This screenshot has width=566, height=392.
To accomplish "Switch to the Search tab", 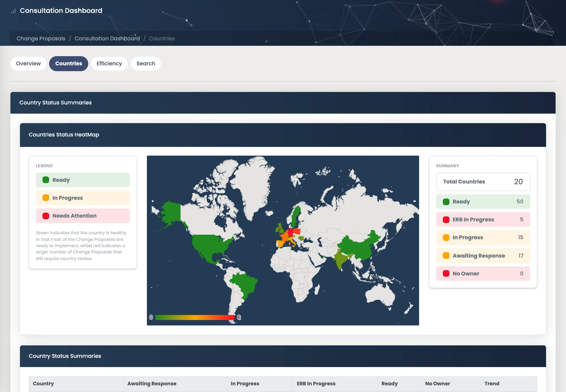I will coord(146,63).
